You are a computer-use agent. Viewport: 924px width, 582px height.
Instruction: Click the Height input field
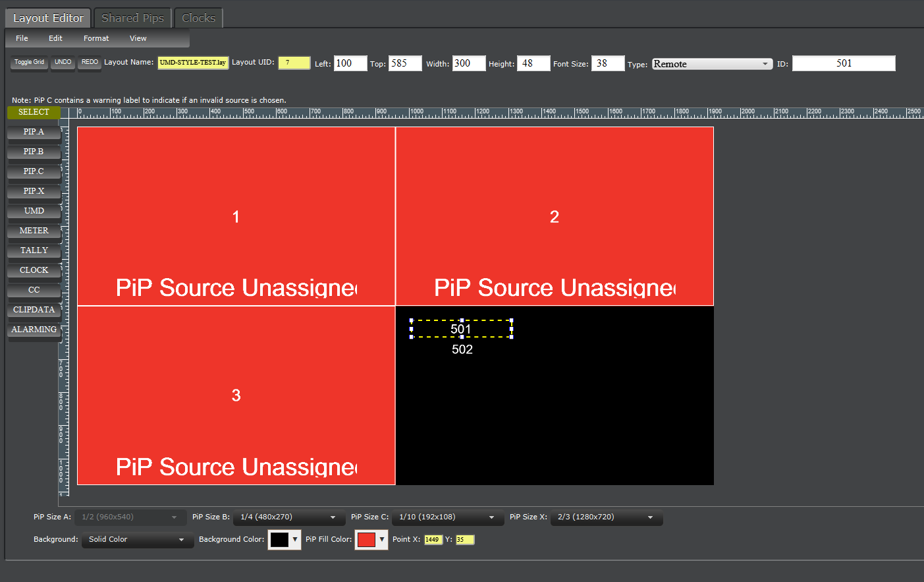(x=533, y=63)
